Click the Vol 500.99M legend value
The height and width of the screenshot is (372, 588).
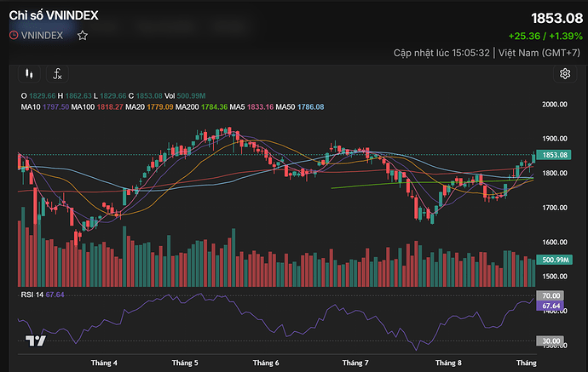(x=185, y=96)
